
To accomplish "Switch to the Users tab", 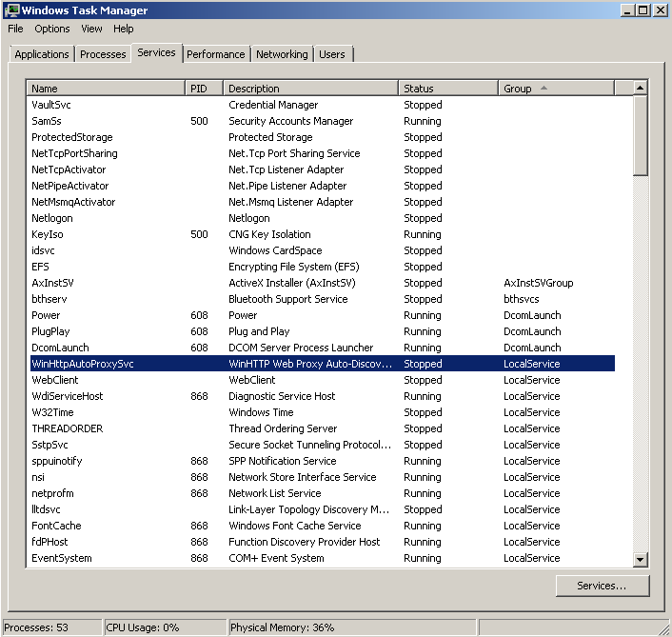I will tap(331, 54).
